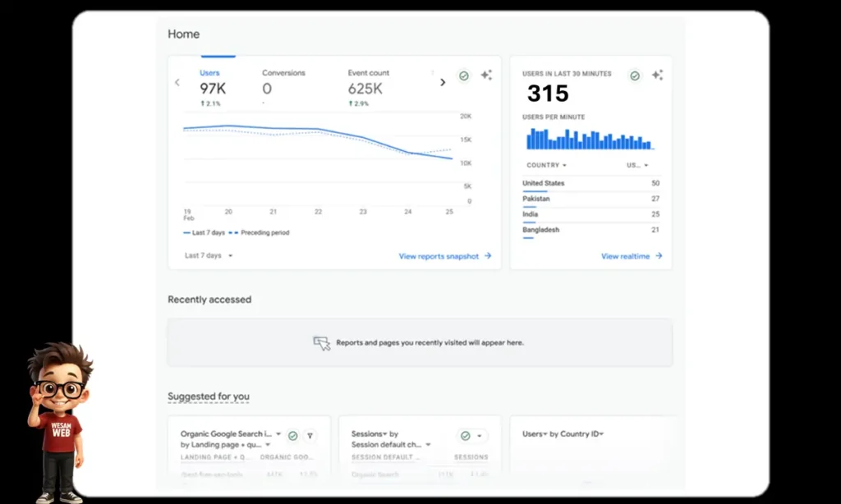
Task: Click the View reports snapshot link
Action: point(444,256)
